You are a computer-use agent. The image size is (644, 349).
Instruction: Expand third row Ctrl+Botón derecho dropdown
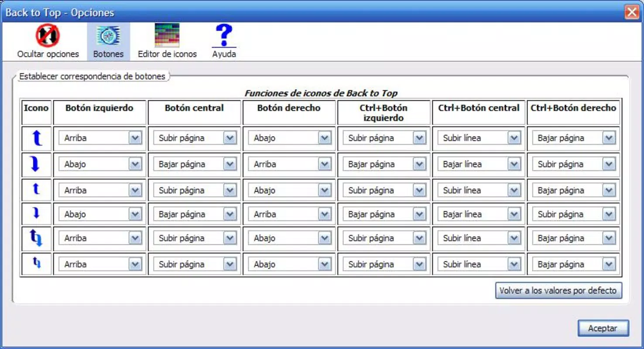pos(573,191)
